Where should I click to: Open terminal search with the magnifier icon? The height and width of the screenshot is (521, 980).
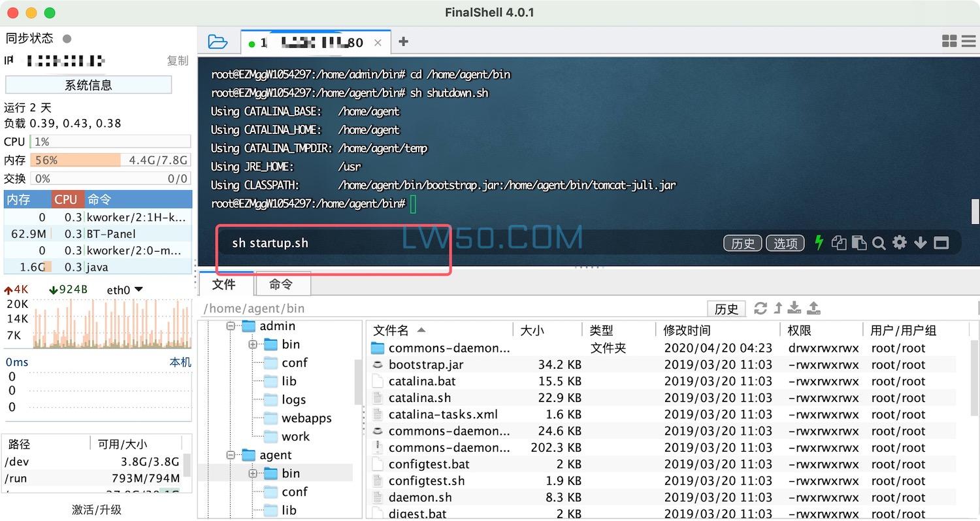pos(879,243)
